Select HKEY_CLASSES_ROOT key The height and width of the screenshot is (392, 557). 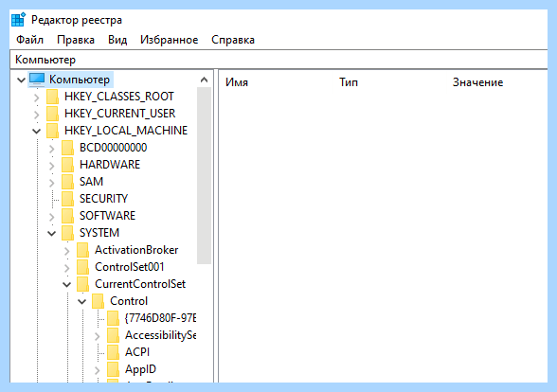[x=119, y=97]
